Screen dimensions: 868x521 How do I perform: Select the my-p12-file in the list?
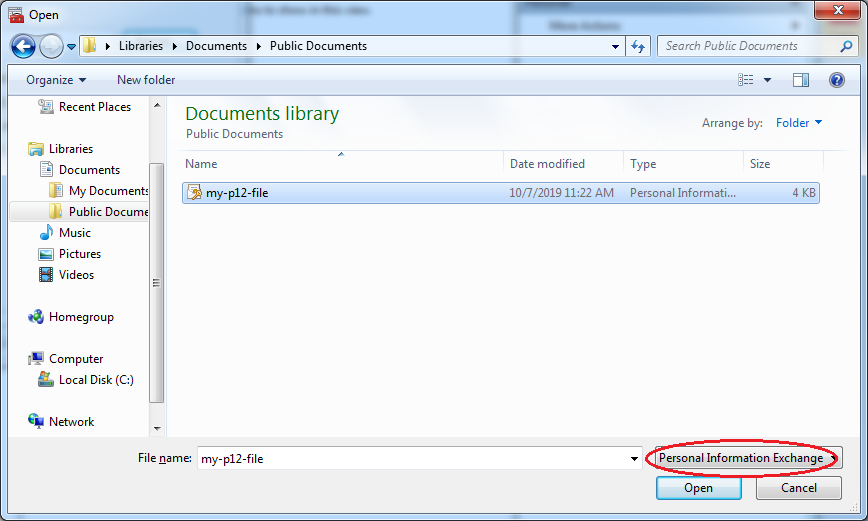[237, 193]
